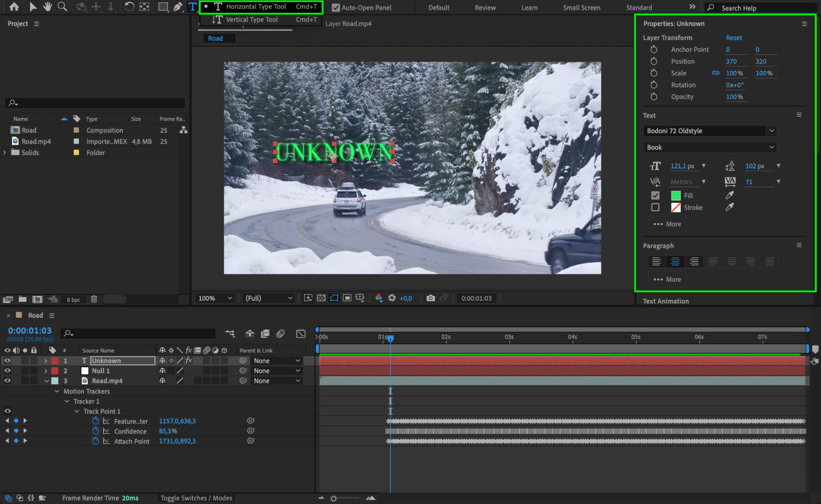Click the Home icon in toolbar
821x504 pixels.
(14, 7)
